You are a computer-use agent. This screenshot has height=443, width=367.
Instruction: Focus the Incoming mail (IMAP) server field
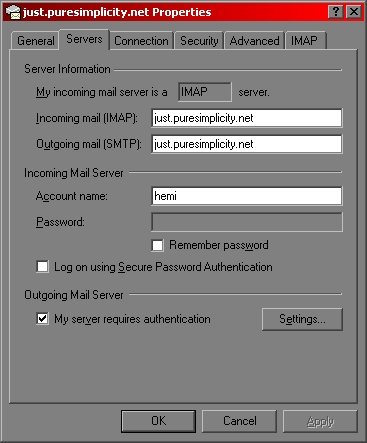point(247,118)
